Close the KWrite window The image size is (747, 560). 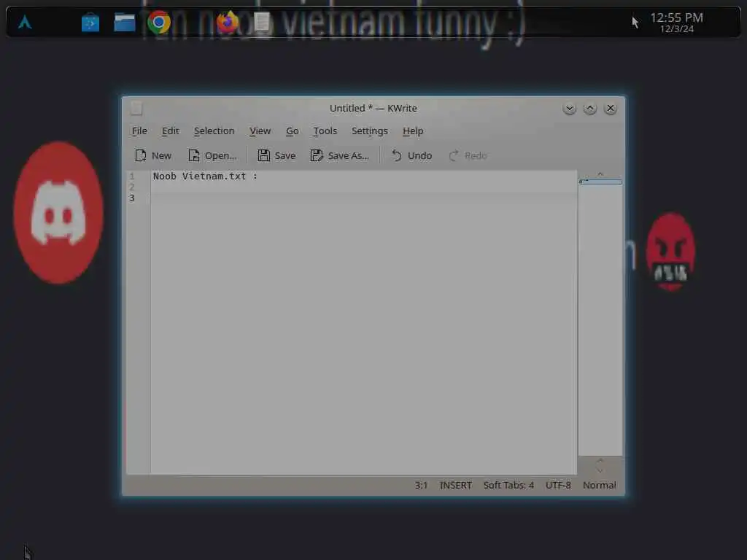[x=611, y=109]
